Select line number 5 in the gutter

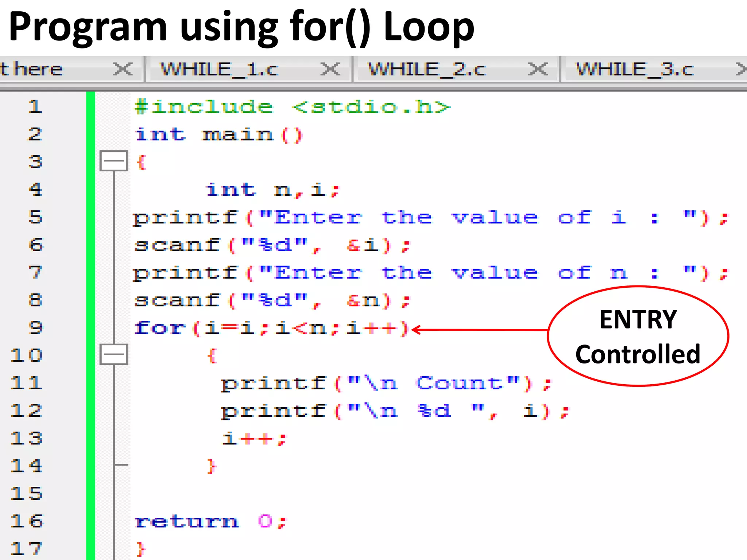tap(35, 217)
